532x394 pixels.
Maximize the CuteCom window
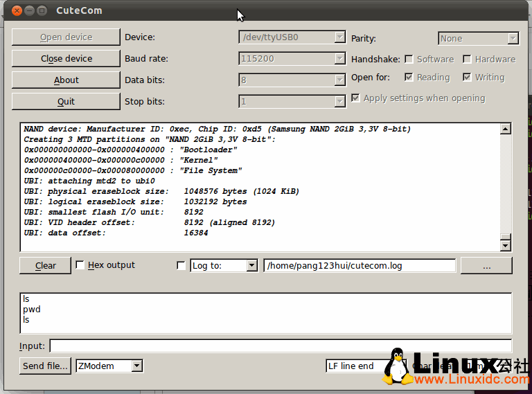(x=42, y=11)
